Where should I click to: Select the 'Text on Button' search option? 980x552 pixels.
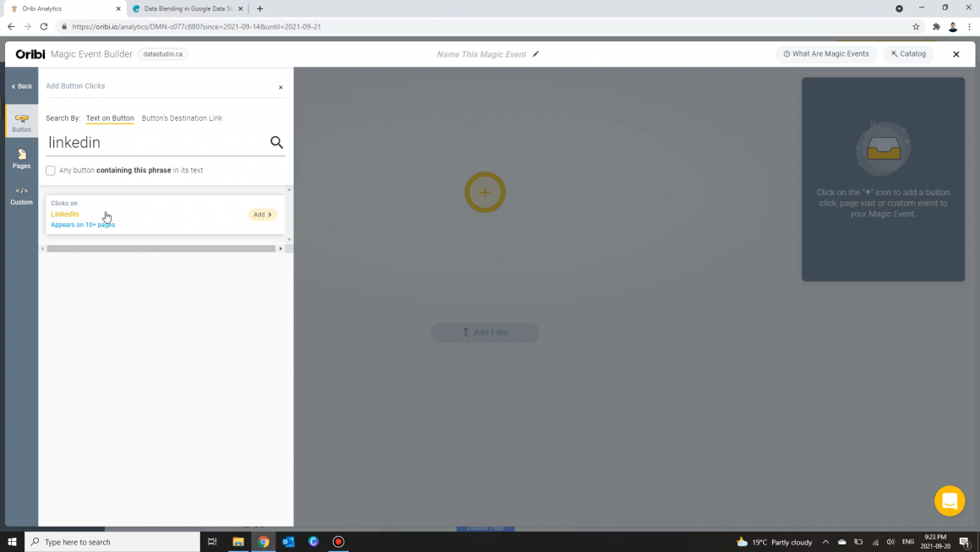[x=110, y=118]
